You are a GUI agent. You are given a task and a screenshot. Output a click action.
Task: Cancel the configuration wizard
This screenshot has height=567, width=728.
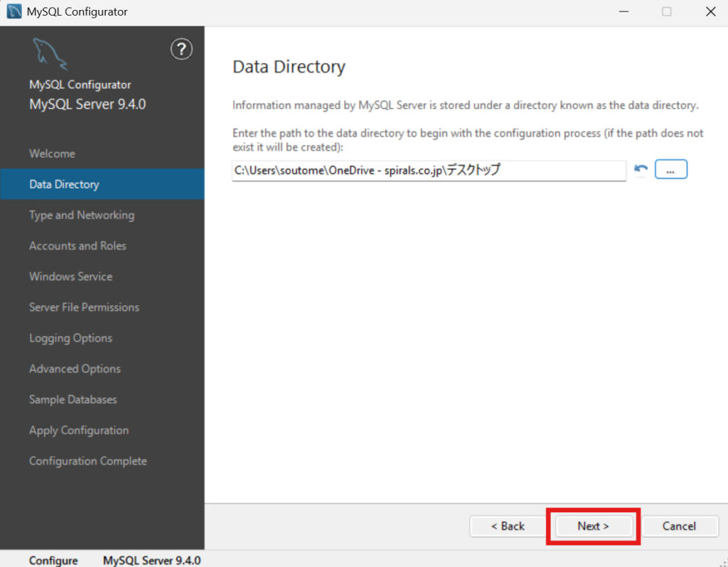pyautogui.click(x=678, y=526)
